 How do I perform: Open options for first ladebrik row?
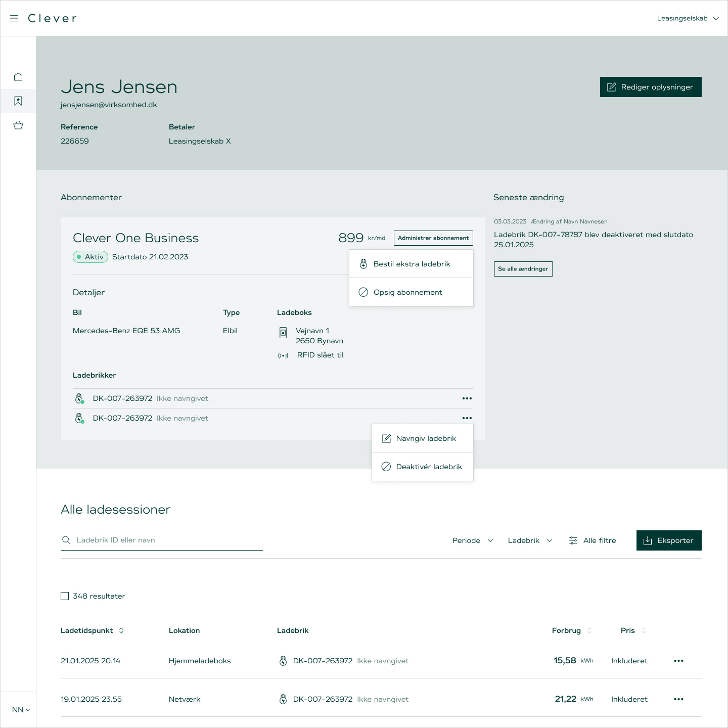click(x=467, y=398)
